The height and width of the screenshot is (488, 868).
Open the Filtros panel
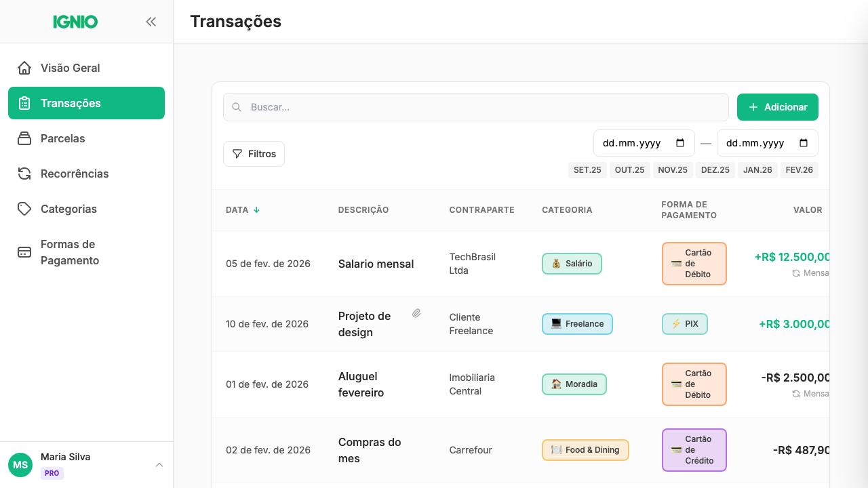(x=254, y=154)
